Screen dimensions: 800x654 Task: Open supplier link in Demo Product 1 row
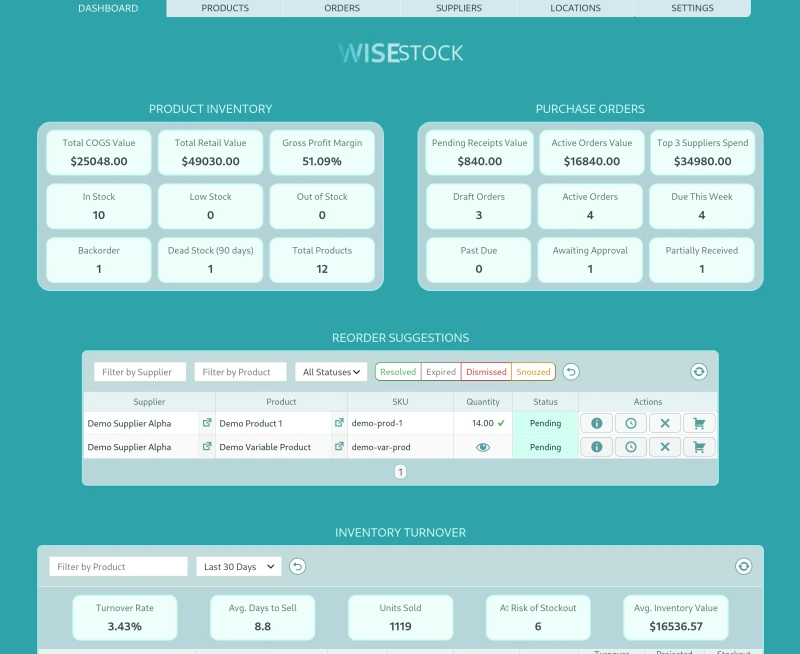click(207, 423)
